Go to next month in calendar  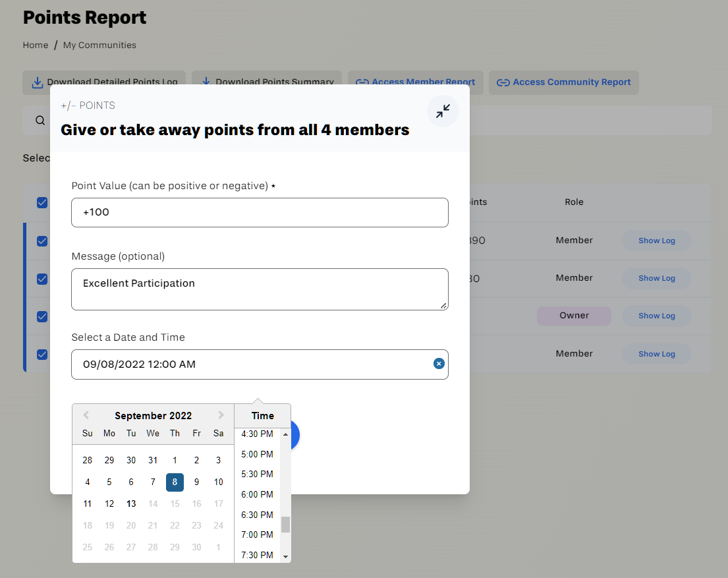(x=221, y=415)
